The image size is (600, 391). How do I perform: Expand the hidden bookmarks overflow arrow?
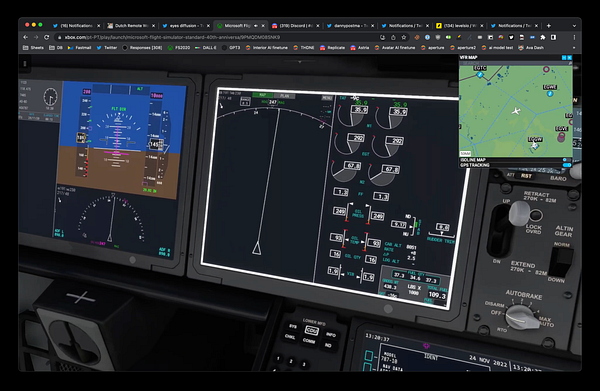click(x=574, y=48)
